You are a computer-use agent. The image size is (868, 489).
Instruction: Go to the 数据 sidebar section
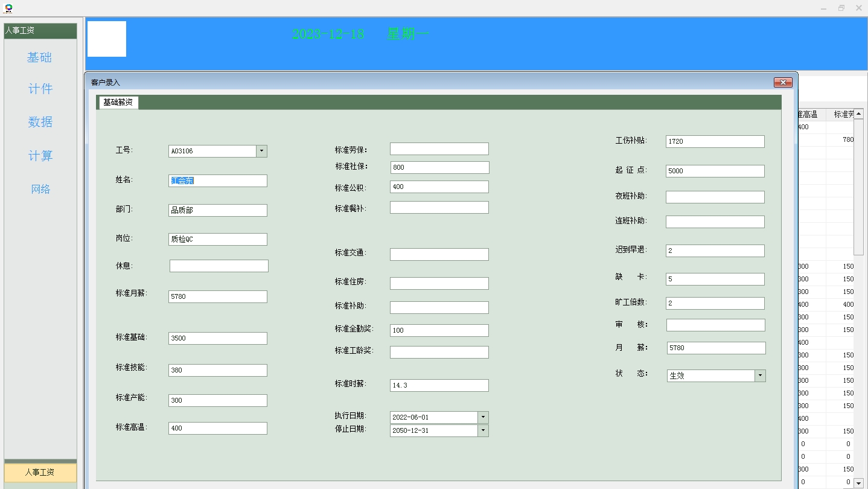[x=40, y=122]
